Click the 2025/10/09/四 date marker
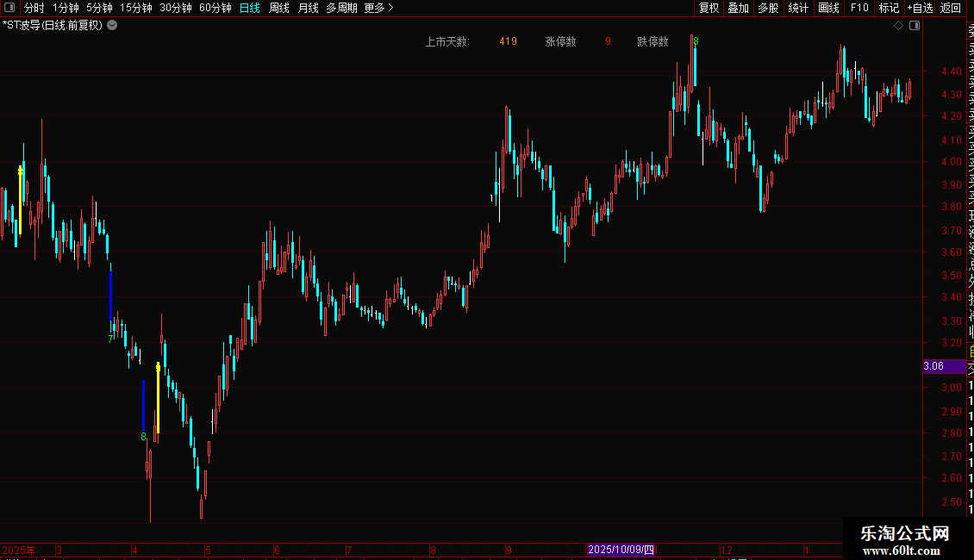The height and width of the screenshot is (560, 974). click(621, 550)
